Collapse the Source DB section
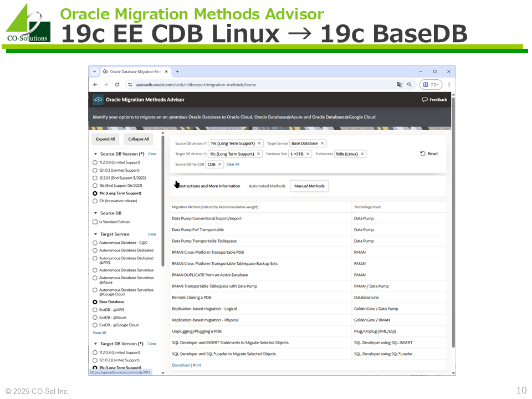This screenshot has width=532, height=399. tap(95, 213)
